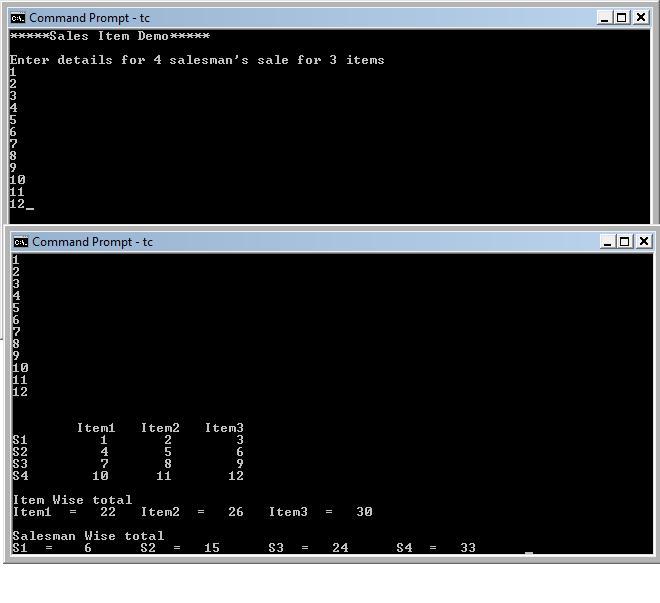Select the 'Item Wise total' label
Screen dimensions: 660x603
point(72,500)
